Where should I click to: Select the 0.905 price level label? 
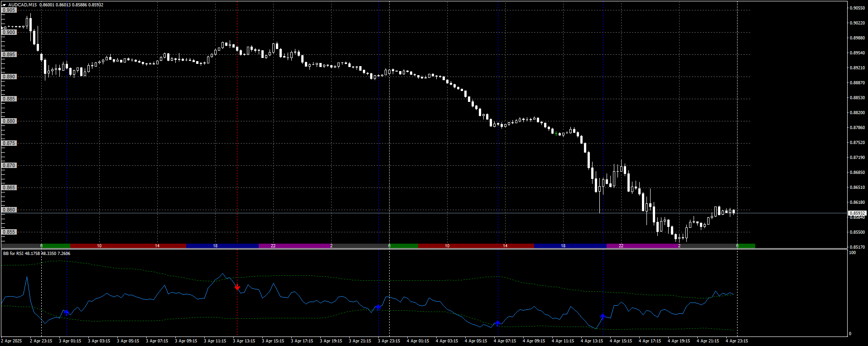[9, 10]
